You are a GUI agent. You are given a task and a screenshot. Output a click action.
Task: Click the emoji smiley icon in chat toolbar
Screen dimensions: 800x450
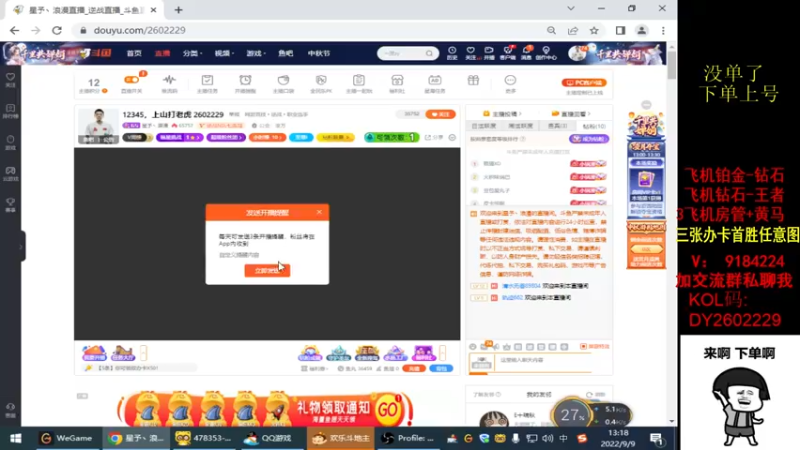tap(472, 346)
